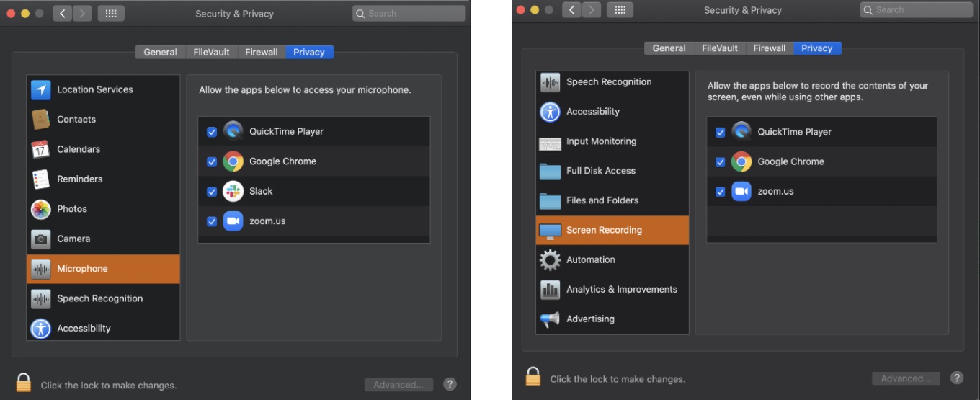
Task: Uncheck Google Chrome microphone access
Action: coord(212,161)
